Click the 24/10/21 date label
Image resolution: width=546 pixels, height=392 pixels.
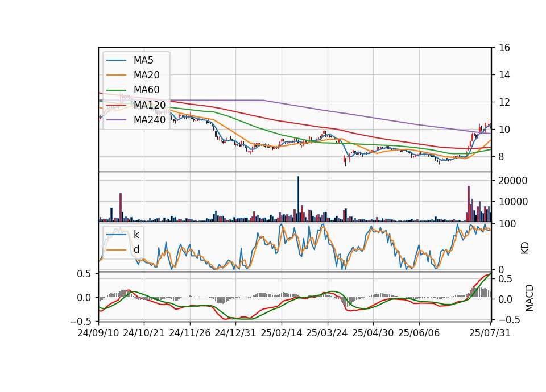point(144,333)
